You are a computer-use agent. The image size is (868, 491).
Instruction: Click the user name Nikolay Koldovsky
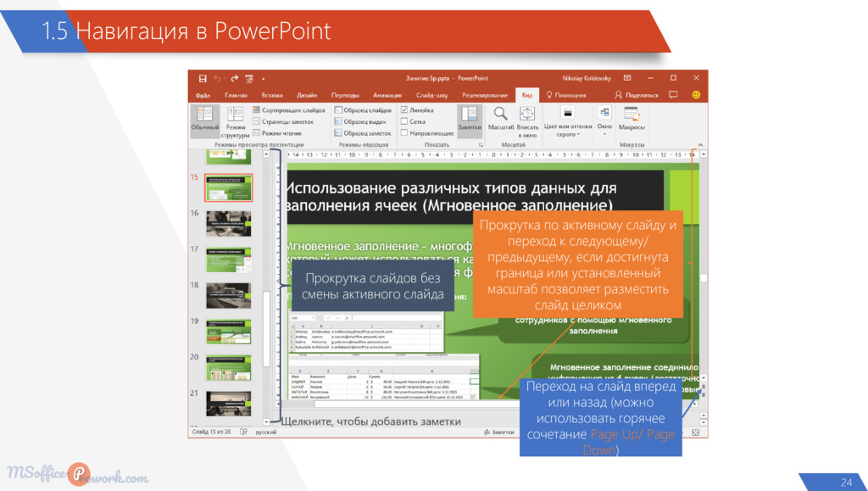(x=587, y=79)
